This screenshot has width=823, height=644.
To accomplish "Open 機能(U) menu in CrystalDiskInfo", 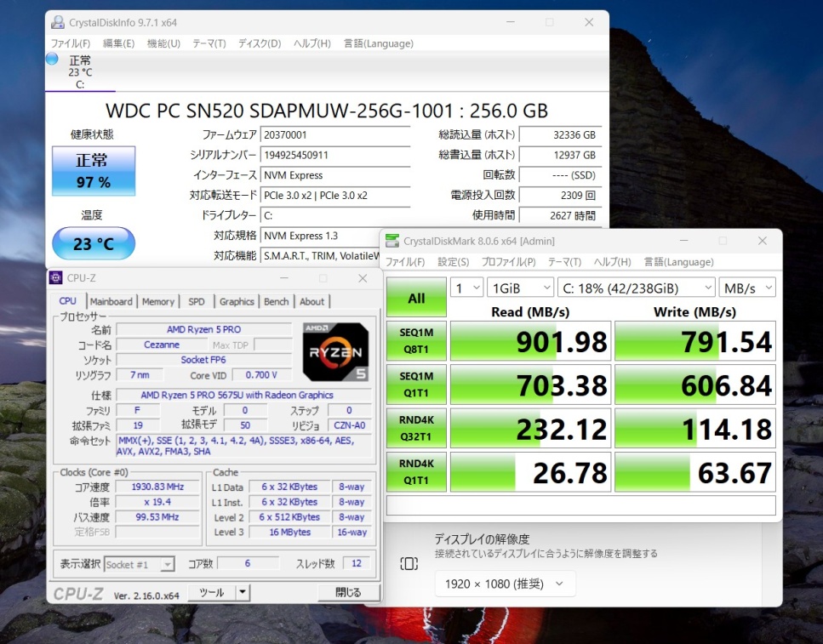I will point(163,43).
